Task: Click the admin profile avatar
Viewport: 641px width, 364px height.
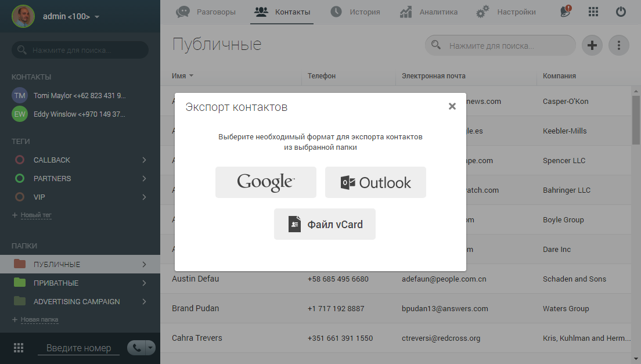Action: 23,16
